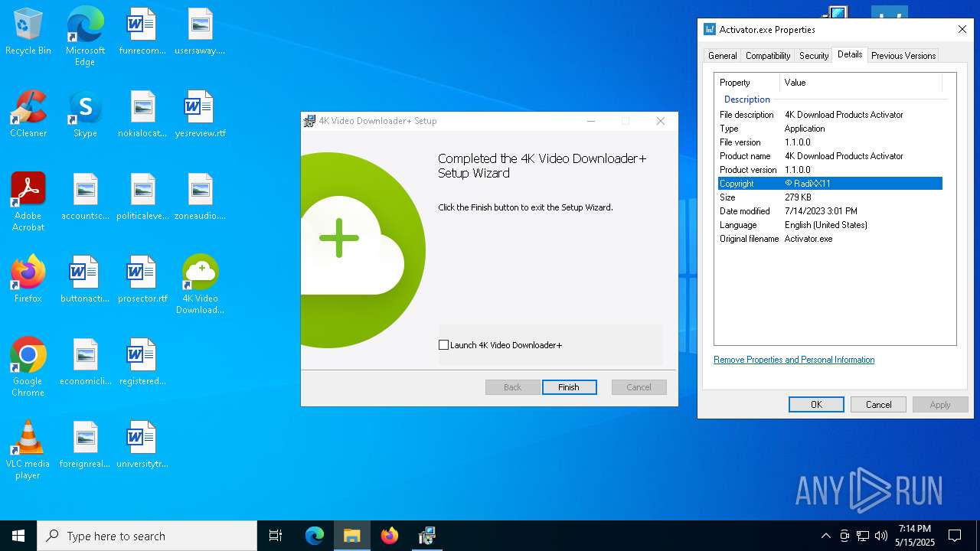Open Remove Properties and Personal Information link

794,360
